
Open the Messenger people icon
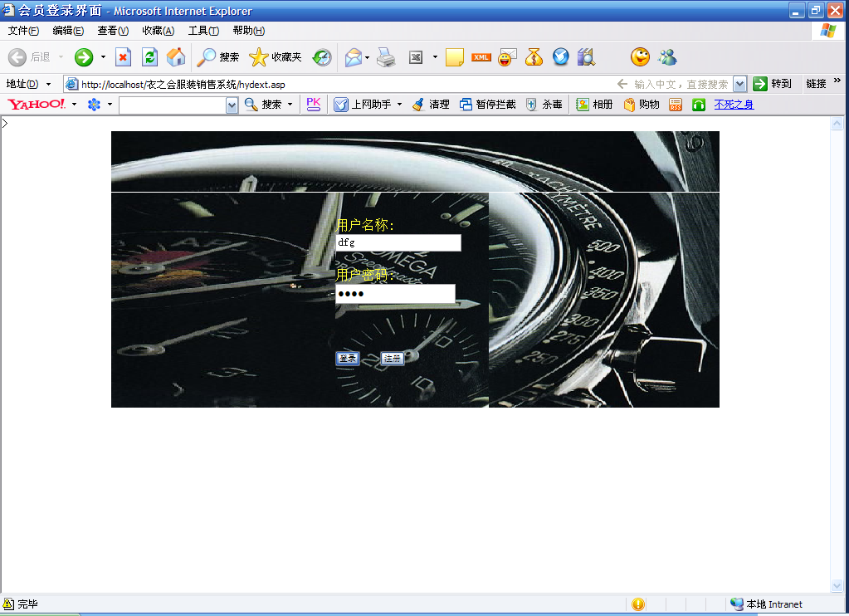[x=667, y=57]
